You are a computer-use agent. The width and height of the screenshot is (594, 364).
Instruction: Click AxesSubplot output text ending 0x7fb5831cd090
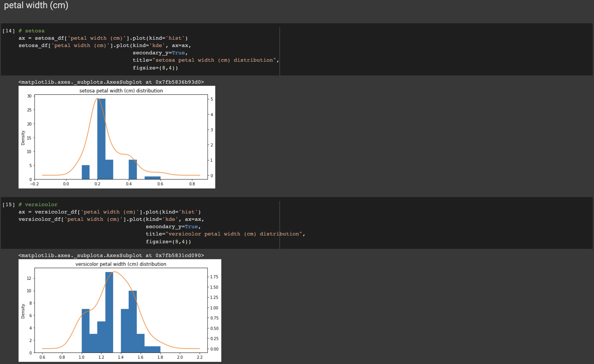click(x=111, y=256)
